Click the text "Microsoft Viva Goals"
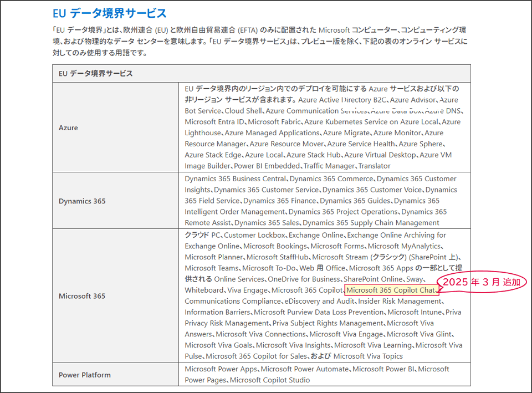532x393 pixels. [218, 345]
